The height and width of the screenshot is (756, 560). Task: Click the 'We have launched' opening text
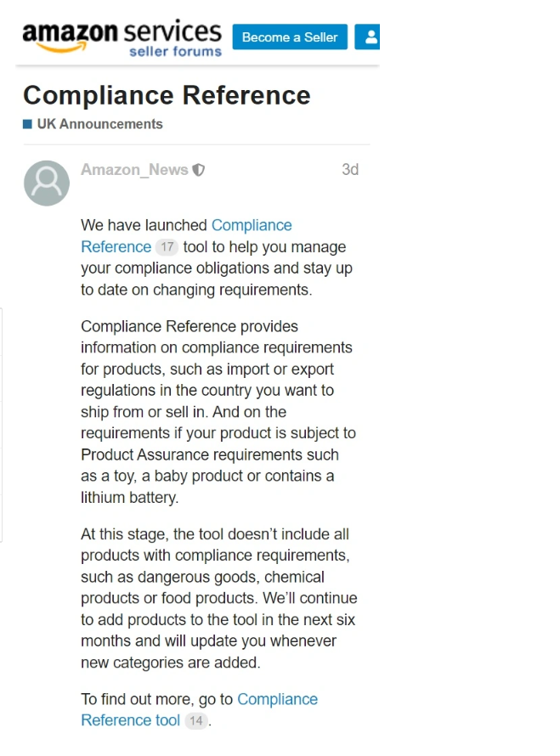[144, 225]
